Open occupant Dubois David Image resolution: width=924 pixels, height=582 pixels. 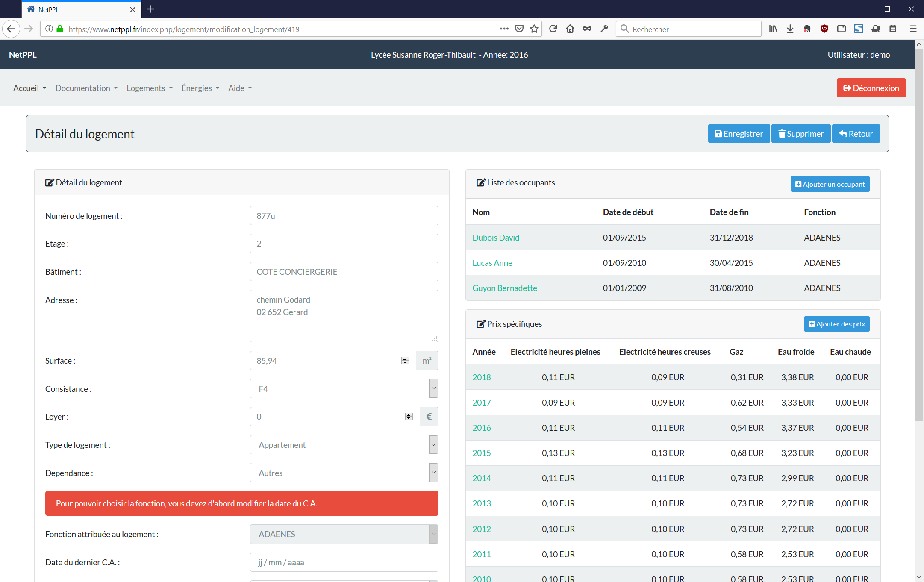click(496, 238)
